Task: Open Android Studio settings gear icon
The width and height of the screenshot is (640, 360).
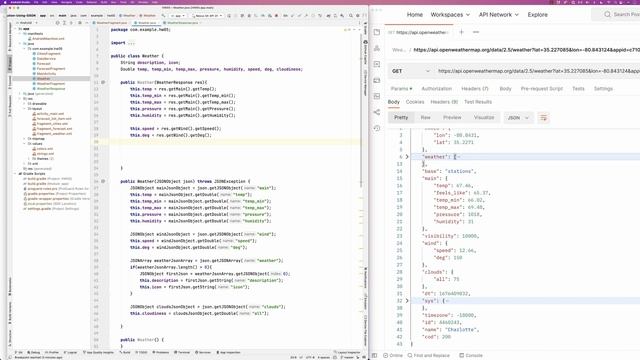Action: pos(358,16)
